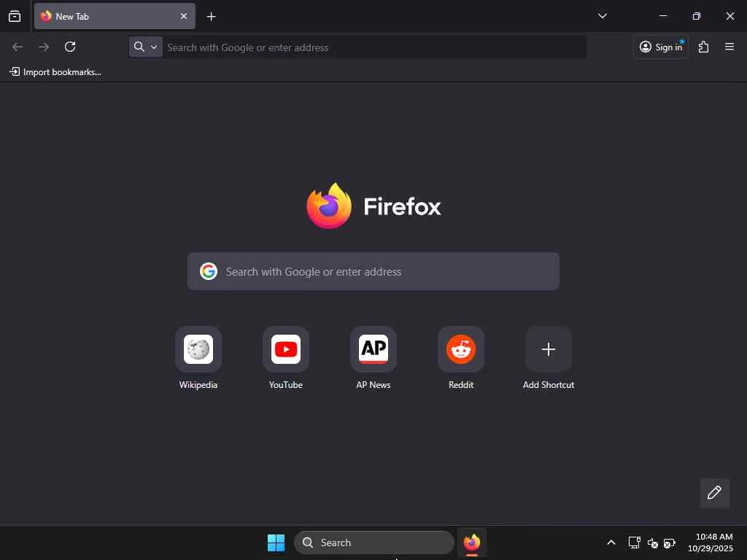Close the Firefox window

pyautogui.click(x=729, y=16)
